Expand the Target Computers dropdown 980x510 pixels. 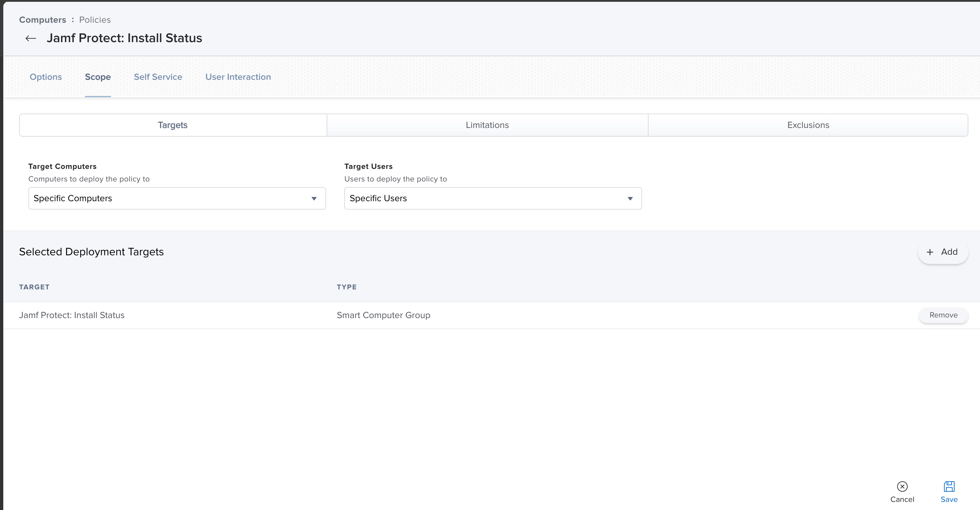click(177, 198)
